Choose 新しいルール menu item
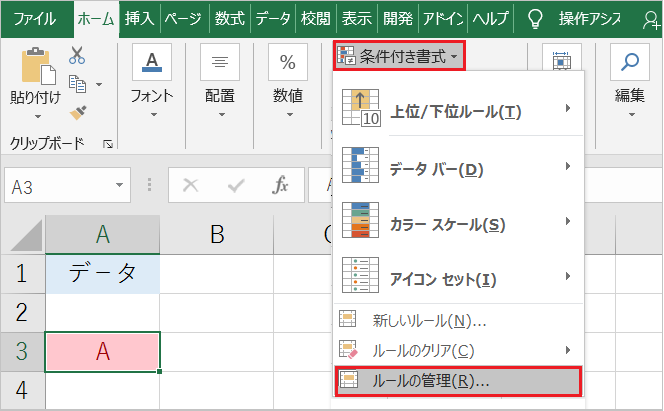This screenshot has width=664, height=411. (x=458, y=320)
